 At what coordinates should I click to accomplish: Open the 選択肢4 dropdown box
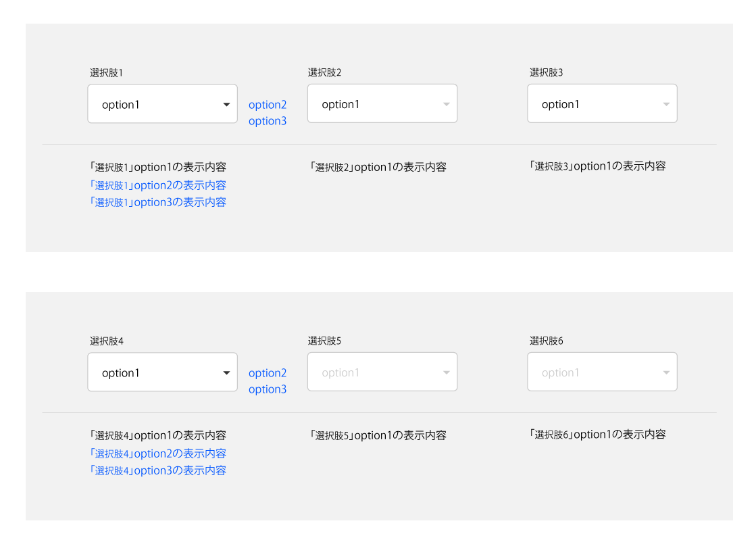pyautogui.click(x=162, y=372)
